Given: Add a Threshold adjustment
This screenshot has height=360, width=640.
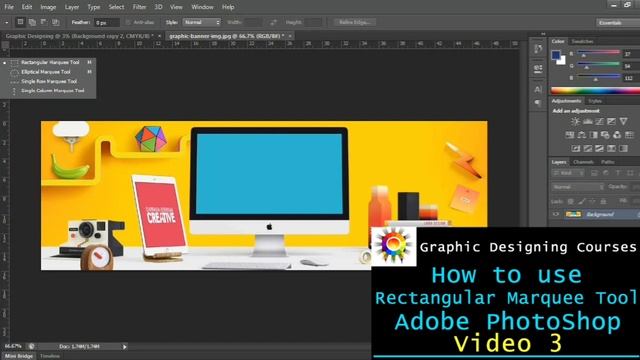Looking at the screenshot, I should [x=599, y=148].
